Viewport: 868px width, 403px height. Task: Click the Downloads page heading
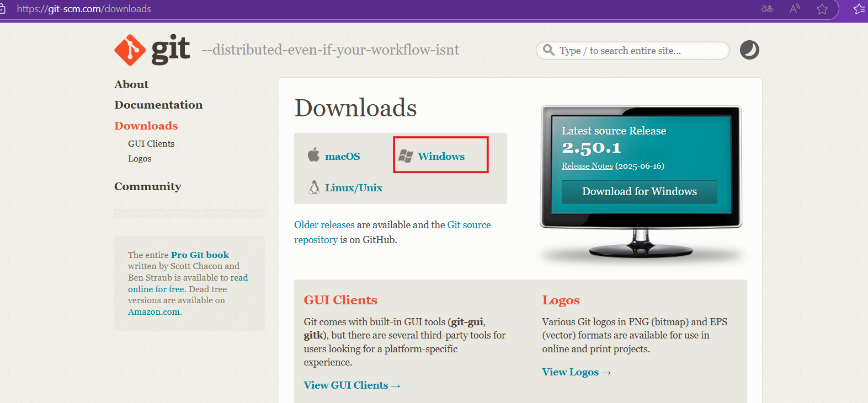[355, 108]
